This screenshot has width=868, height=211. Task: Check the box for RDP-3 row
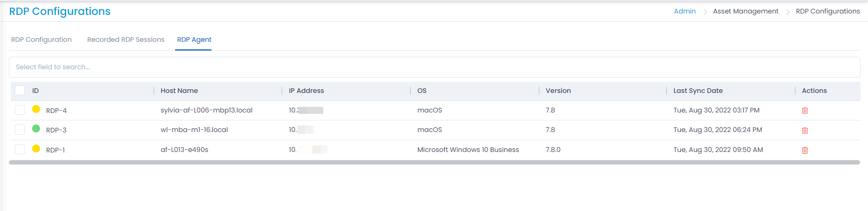click(x=20, y=130)
